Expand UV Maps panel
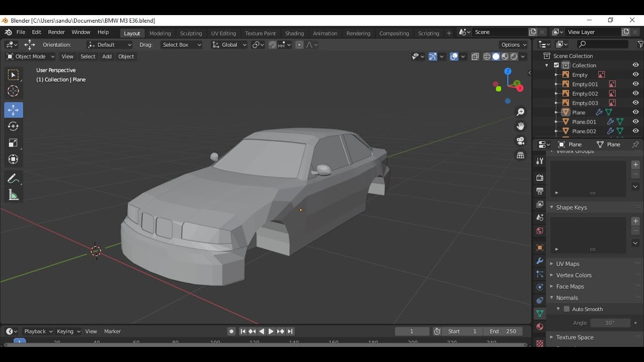Screen dimensions: 644x362 coord(568,264)
